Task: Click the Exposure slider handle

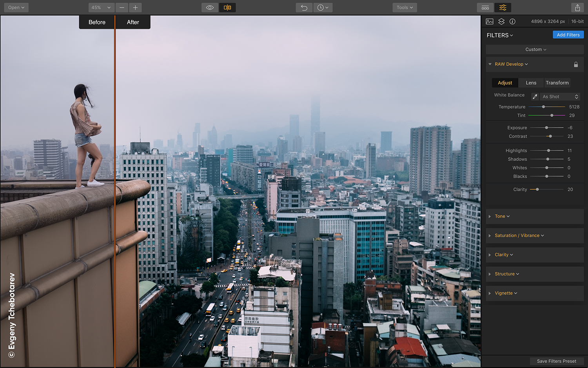Action: point(546,128)
